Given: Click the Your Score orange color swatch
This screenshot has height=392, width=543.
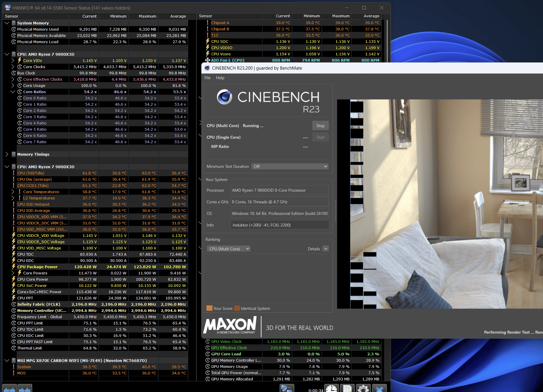Looking at the screenshot, I should point(209,308).
